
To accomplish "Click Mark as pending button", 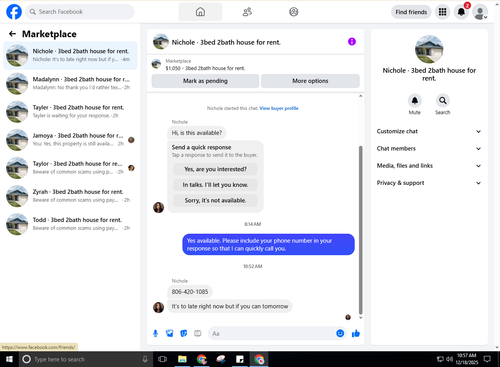I will 205,81.
